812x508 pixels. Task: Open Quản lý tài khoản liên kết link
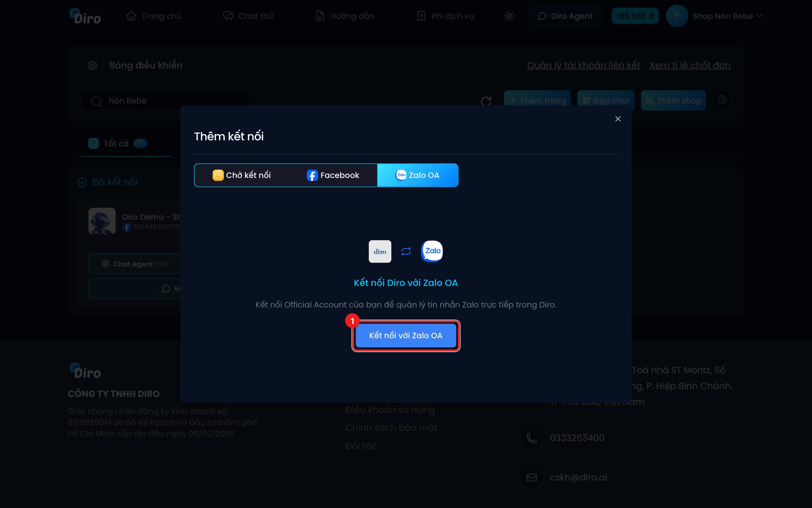point(583,65)
